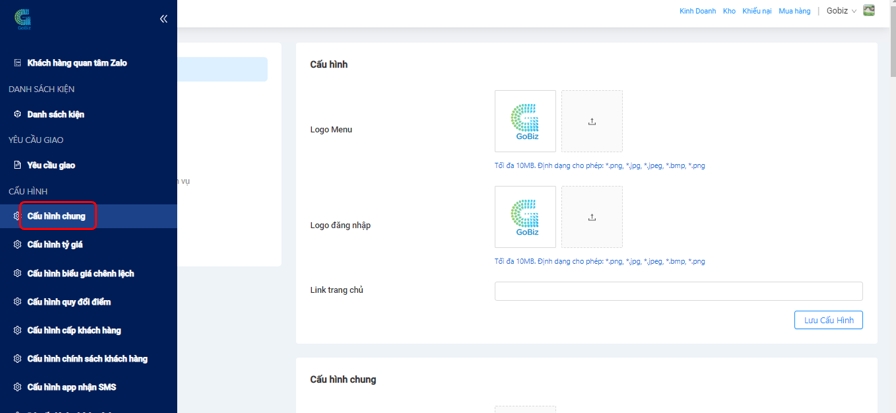
Task: Click upload icon beside Logo đăng nhập
Action: [x=591, y=217]
